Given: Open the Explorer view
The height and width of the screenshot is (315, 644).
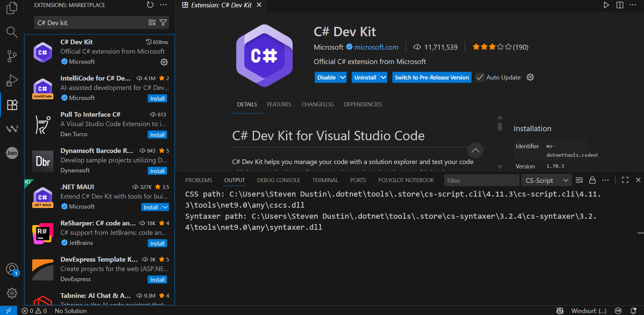Looking at the screenshot, I should [x=12, y=8].
